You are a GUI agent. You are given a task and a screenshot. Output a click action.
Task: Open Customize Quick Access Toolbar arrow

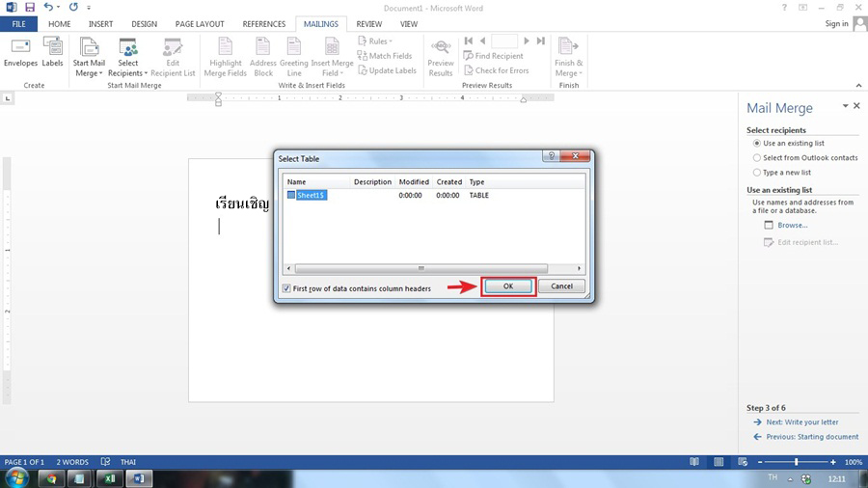(x=89, y=8)
